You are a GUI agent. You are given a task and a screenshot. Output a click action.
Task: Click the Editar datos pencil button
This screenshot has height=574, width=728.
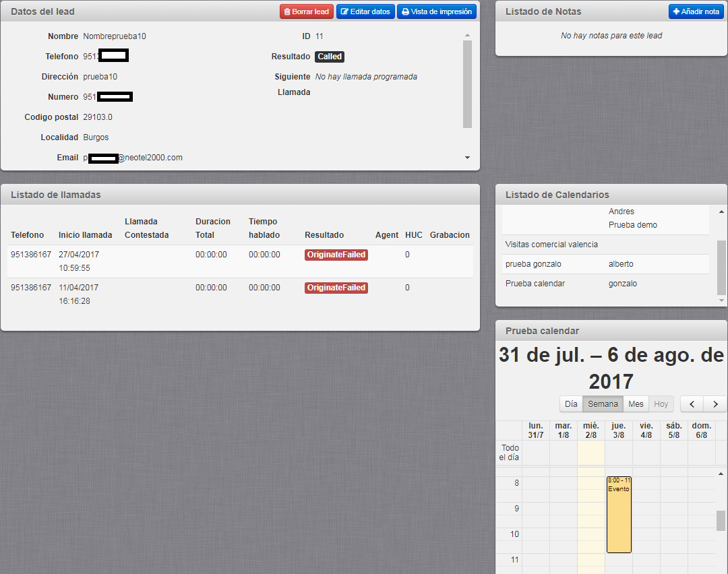(365, 11)
